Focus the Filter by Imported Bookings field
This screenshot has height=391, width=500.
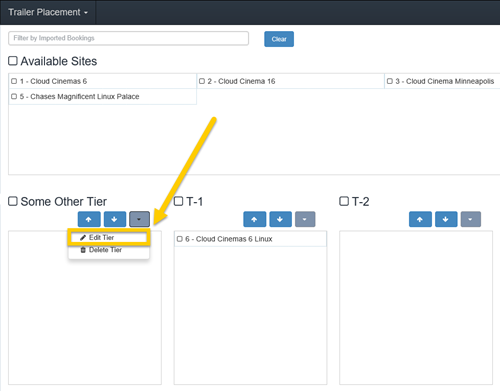(128, 38)
